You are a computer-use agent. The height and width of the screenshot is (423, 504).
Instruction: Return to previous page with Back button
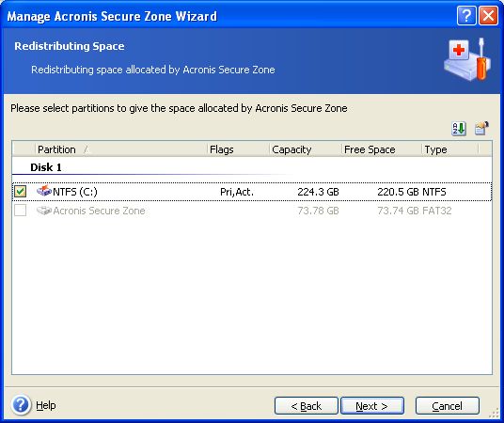coord(306,406)
